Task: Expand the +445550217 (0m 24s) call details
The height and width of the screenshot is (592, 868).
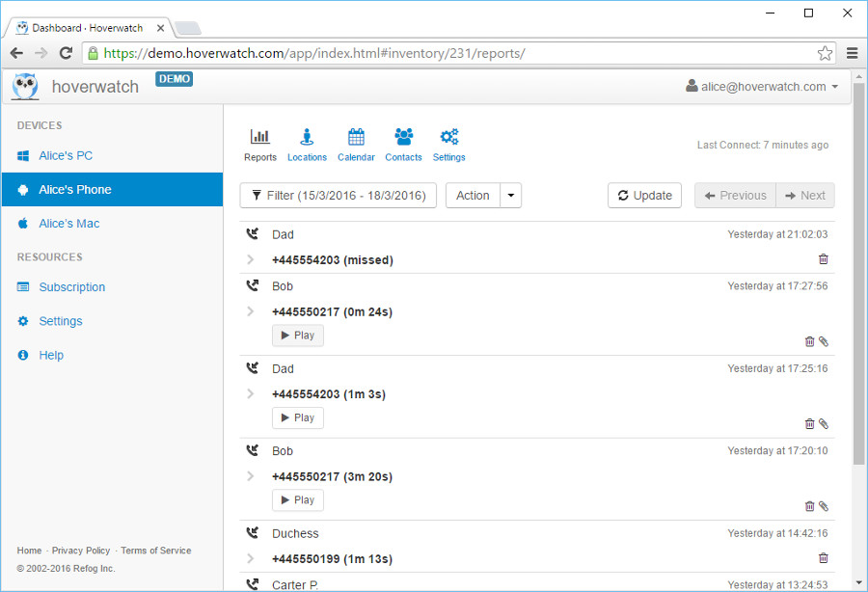Action: tap(250, 311)
